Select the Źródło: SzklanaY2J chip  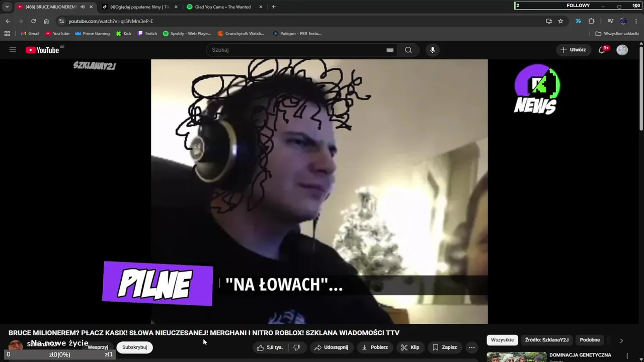pyautogui.click(x=546, y=340)
